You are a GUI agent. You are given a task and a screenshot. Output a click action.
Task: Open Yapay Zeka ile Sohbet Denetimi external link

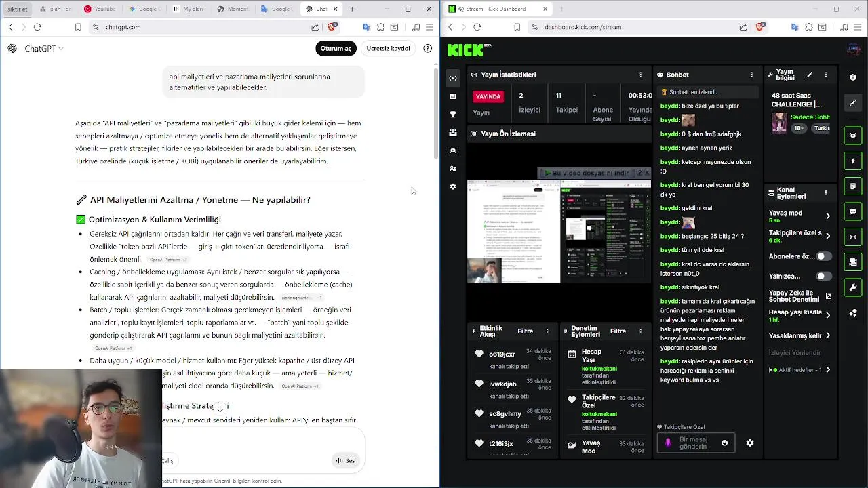pos(828,296)
